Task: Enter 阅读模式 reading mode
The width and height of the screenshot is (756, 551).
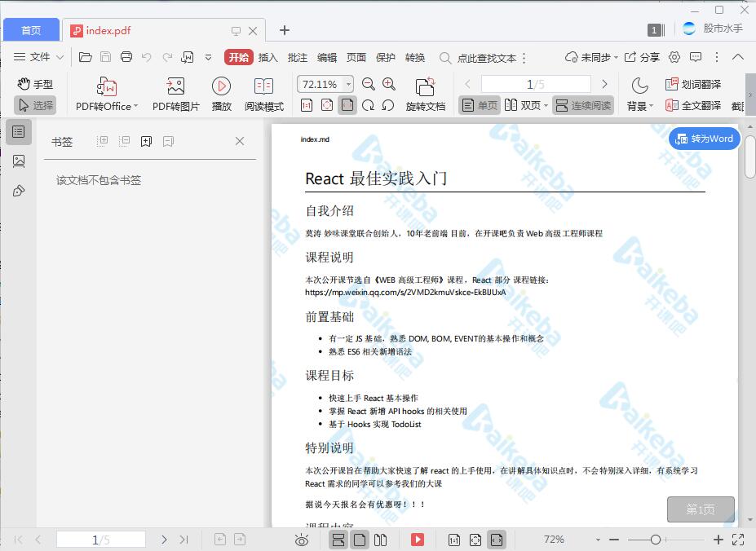Action: pos(263,91)
